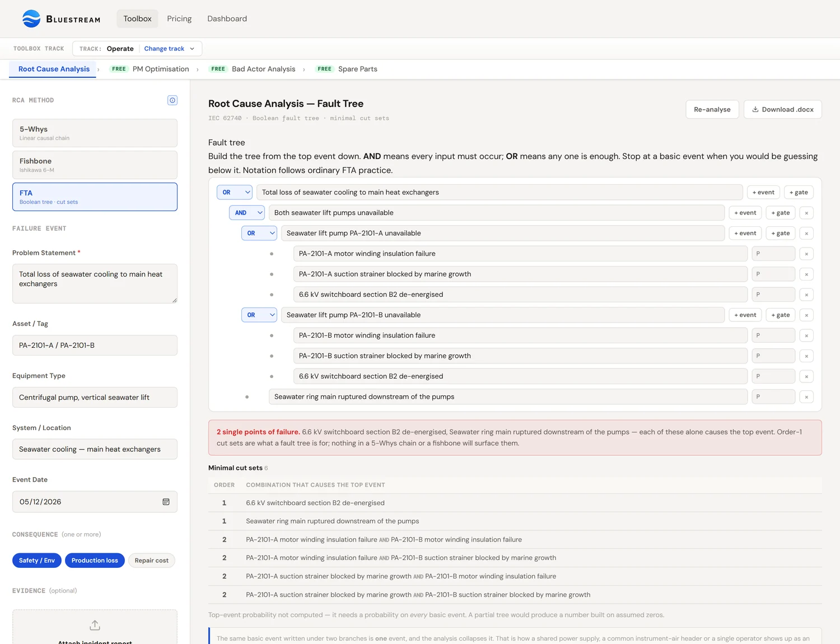Open the Change track dropdown
The height and width of the screenshot is (644, 840).
169,49
